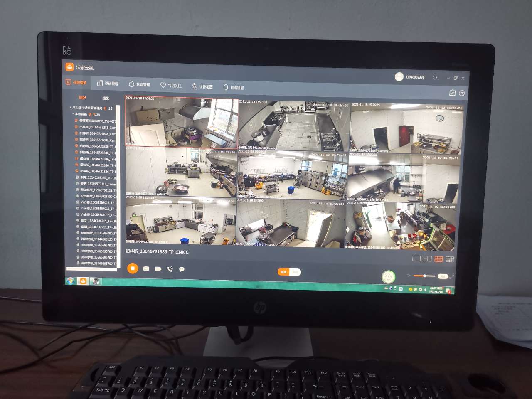Screen dimensions: 532x399
Task: Open the 设备地图 tab
Action: [202, 86]
